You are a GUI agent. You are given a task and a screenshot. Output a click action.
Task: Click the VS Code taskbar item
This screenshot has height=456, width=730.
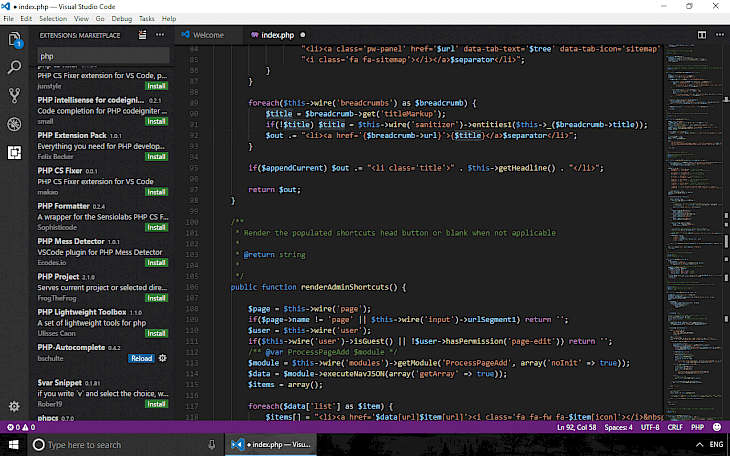271,445
